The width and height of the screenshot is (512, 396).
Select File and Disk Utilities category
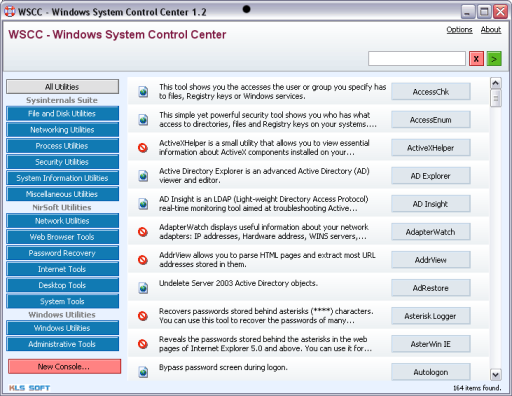point(62,114)
